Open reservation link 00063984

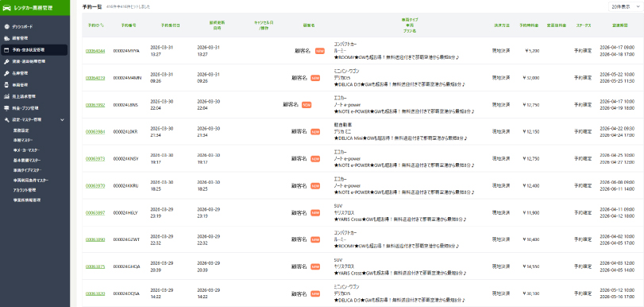[94, 132]
